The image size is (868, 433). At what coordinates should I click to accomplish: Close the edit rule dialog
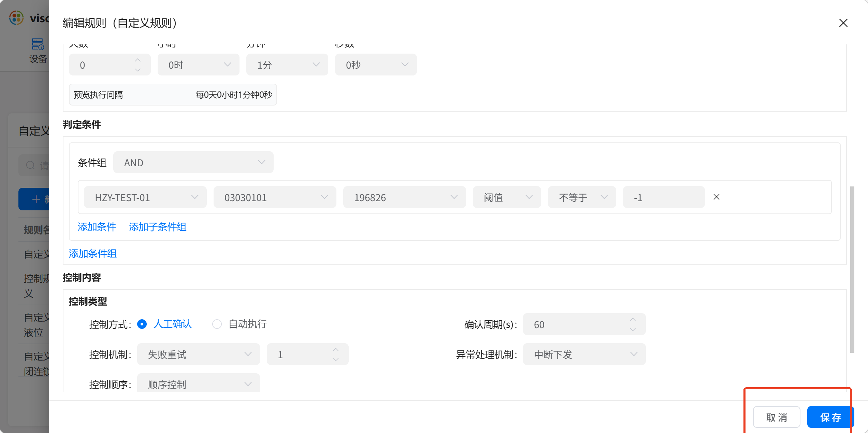click(843, 23)
